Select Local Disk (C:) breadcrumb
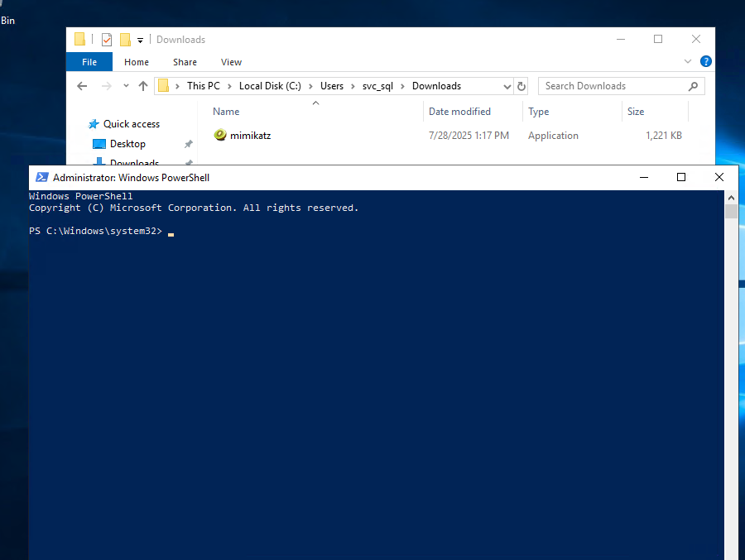The image size is (745, 560). [270, 86]
